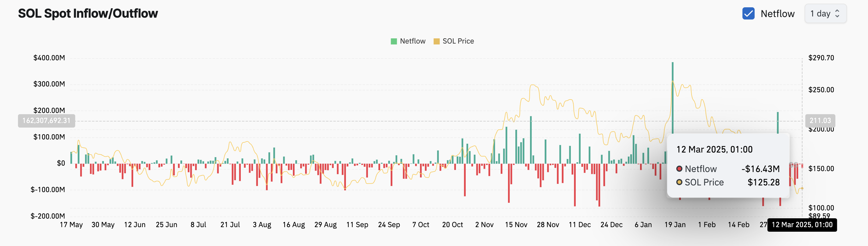Click the deep red outflow bar near 24 Dec
Viewport: 868px width, 246px height.
599,185
